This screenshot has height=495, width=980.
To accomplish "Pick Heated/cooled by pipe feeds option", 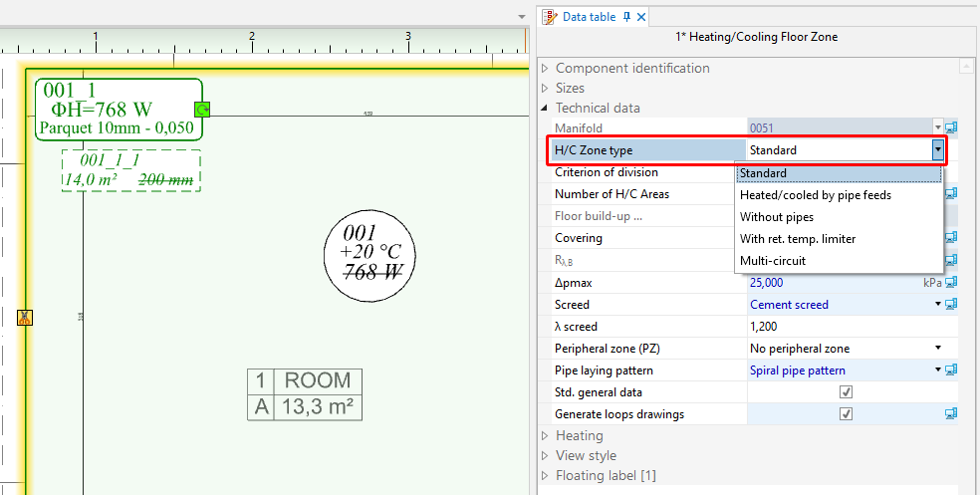I will 815,195.
